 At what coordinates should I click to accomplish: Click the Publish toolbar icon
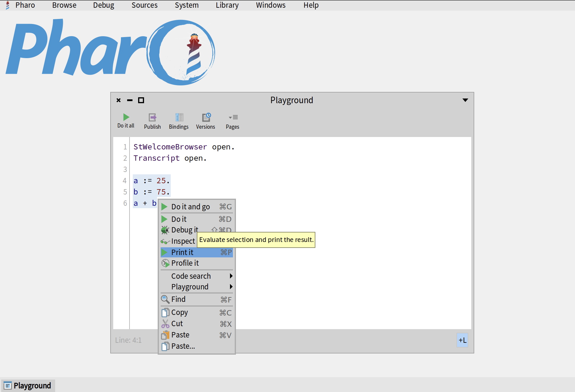pos(152,117)
